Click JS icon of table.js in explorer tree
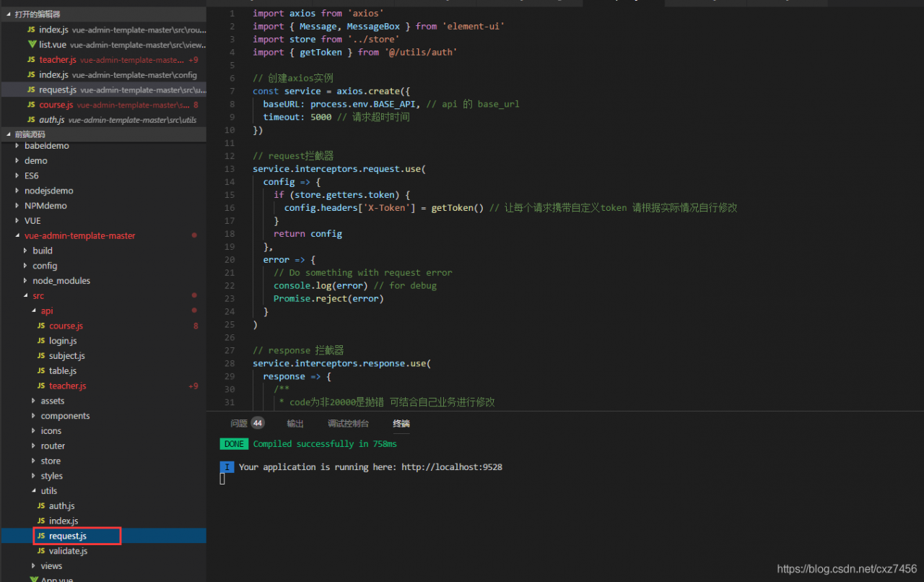This screenshot has width=924, height=582. coord(41,371)
